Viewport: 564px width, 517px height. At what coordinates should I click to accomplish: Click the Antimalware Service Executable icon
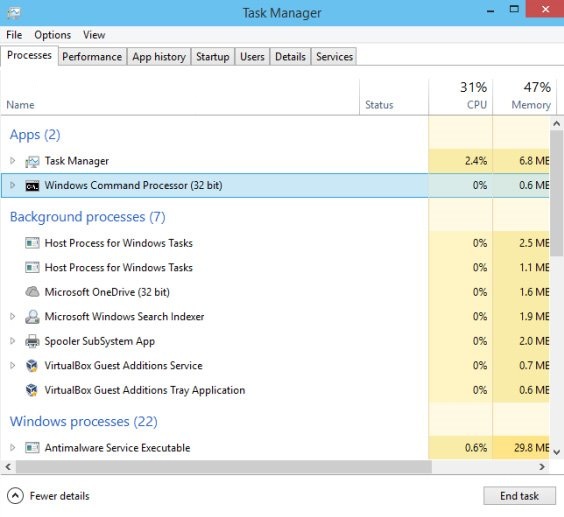pyautogui.click(x=32, y=448)
